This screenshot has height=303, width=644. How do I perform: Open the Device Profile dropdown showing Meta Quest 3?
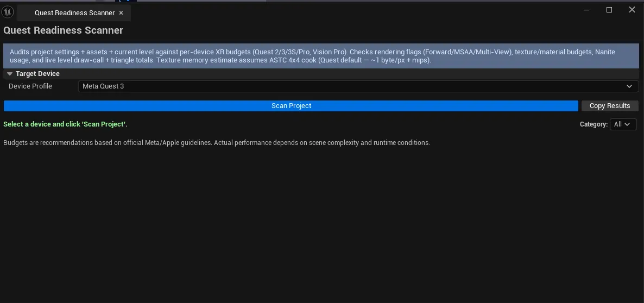coord(358,86)
